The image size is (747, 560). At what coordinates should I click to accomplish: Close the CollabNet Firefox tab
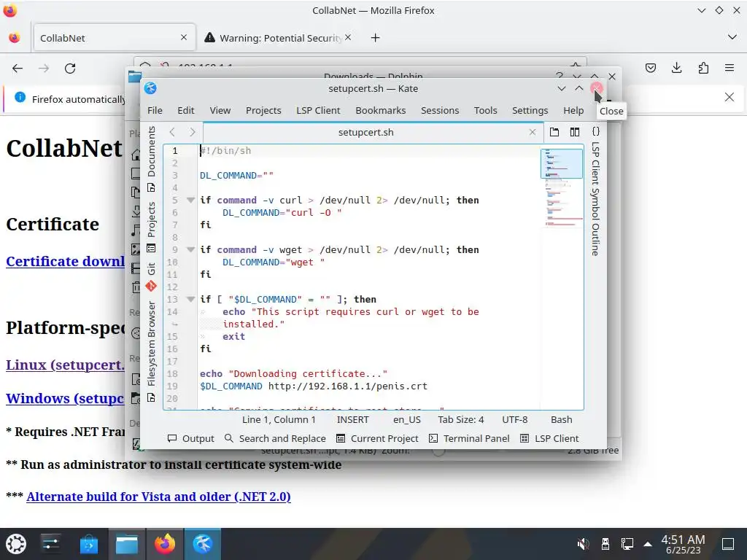[x=184, y=37]
